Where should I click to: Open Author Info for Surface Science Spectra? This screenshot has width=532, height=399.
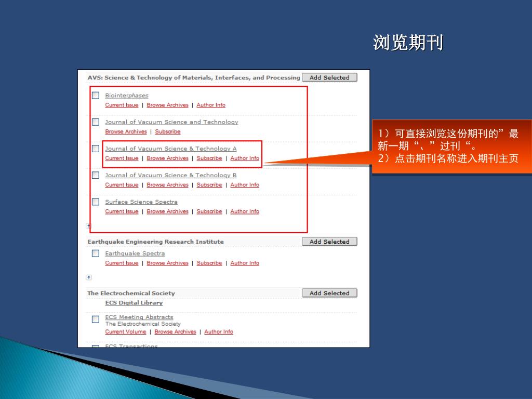pos(245,211)
